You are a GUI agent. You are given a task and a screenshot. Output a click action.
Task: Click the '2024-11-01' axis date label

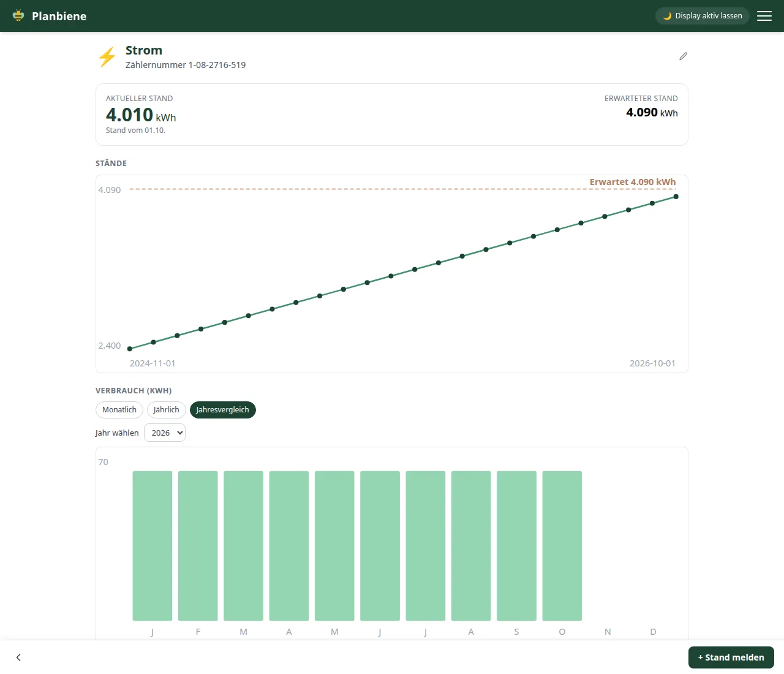coord(153,363)
